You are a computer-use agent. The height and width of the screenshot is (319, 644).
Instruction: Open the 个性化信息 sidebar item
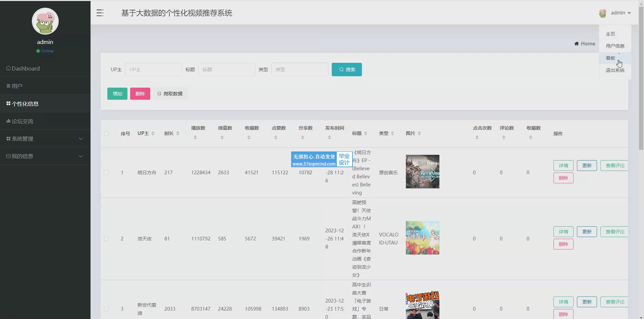[x=45, y=104]
